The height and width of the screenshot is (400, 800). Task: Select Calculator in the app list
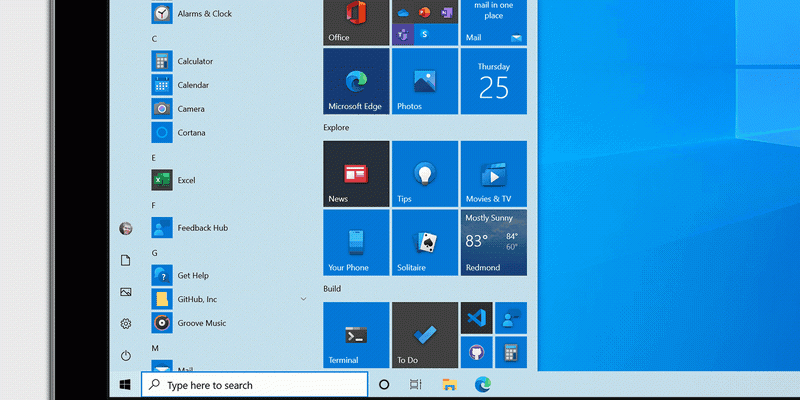[195, 61]
